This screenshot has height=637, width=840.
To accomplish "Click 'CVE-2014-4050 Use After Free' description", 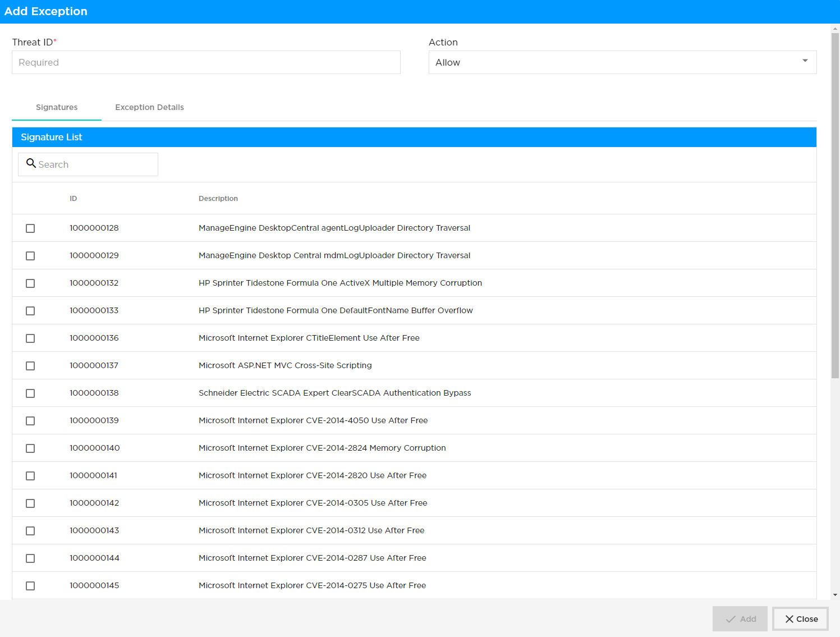I will pyautogui.click(x=313, y=420).
